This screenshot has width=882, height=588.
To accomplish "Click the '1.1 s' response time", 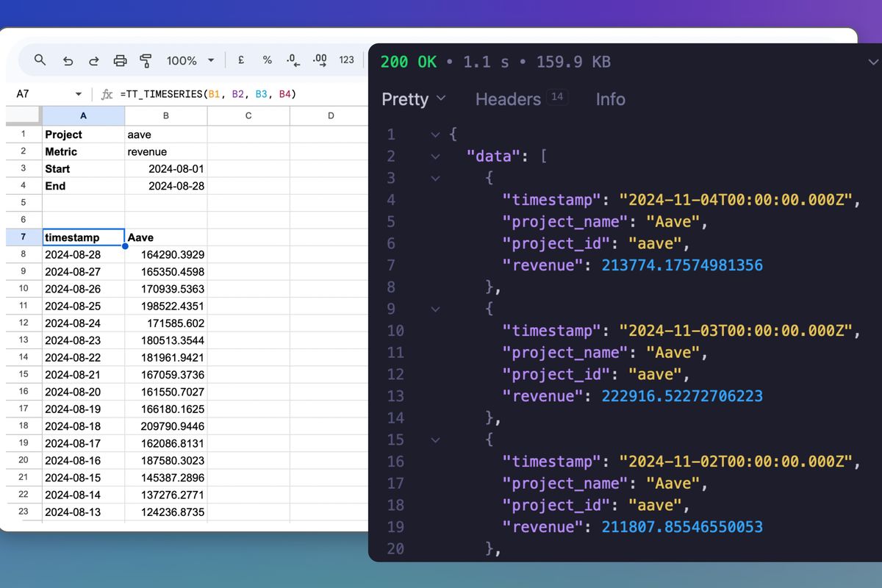I will point(486,62).
